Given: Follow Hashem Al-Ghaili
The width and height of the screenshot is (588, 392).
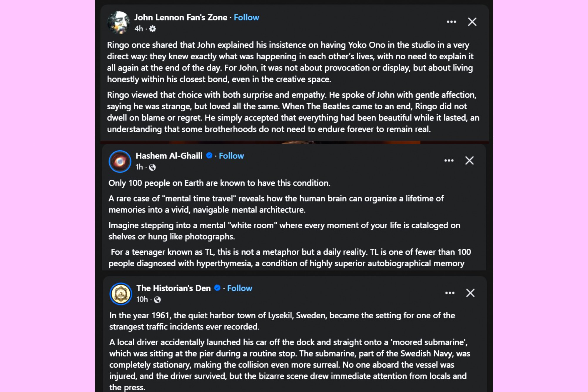Looking at the screenshot, I should (x=231, y=156).
